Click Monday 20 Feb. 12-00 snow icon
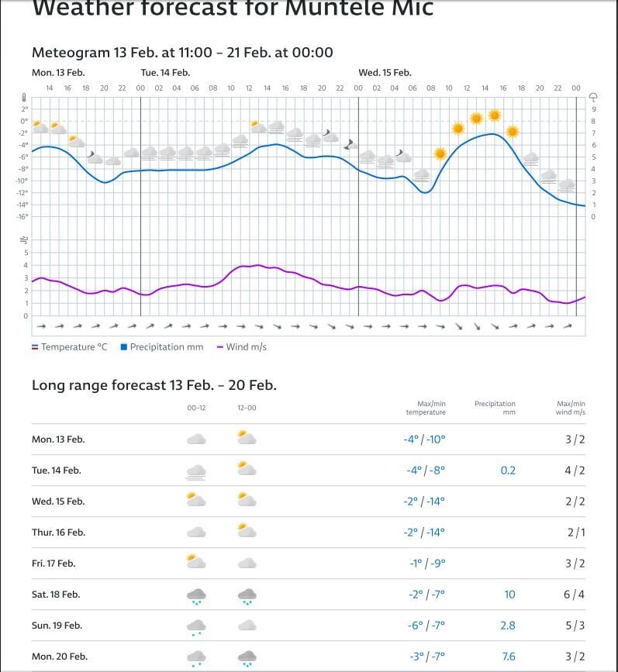Screen dimensions: 618x672 coord(247,657)
